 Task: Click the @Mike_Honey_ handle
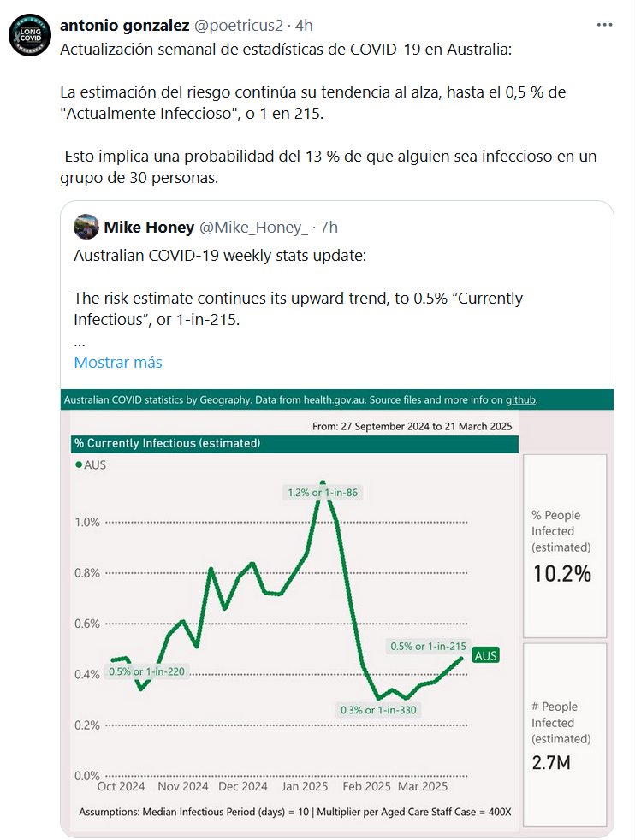[x=253, y=227]
